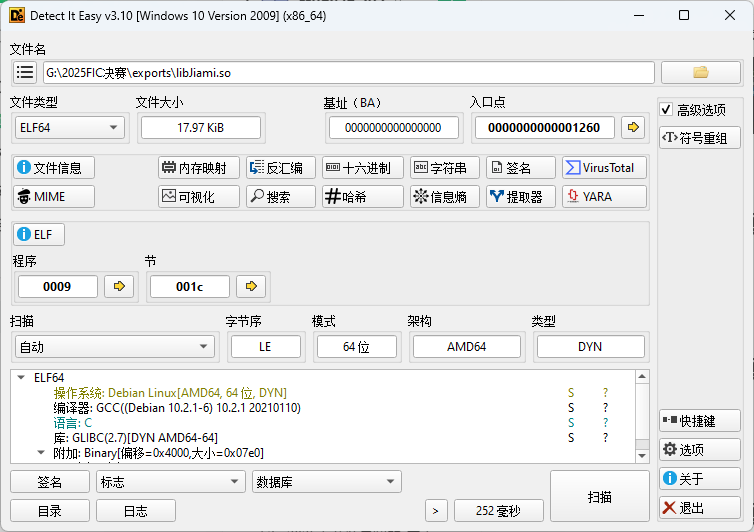Click the file size 17.97 KiB field
The image size is (754, 532).
tap(201, 127)
